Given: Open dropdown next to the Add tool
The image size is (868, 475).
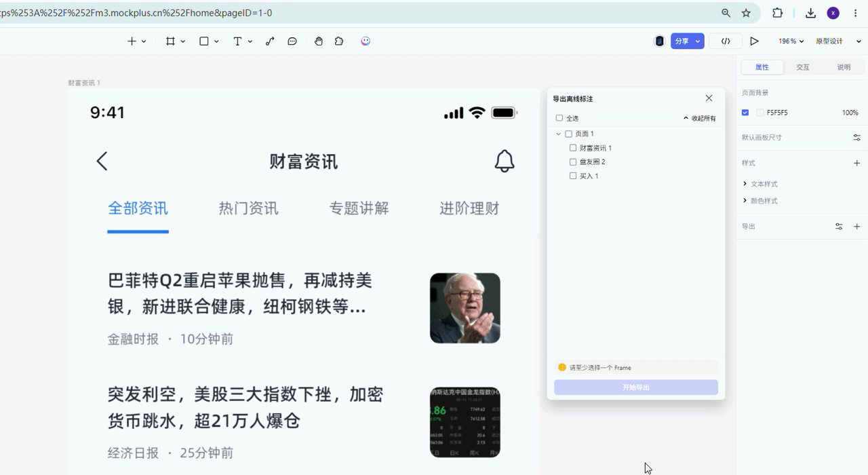Looking at the screenshot, I should tap(144, 41).
